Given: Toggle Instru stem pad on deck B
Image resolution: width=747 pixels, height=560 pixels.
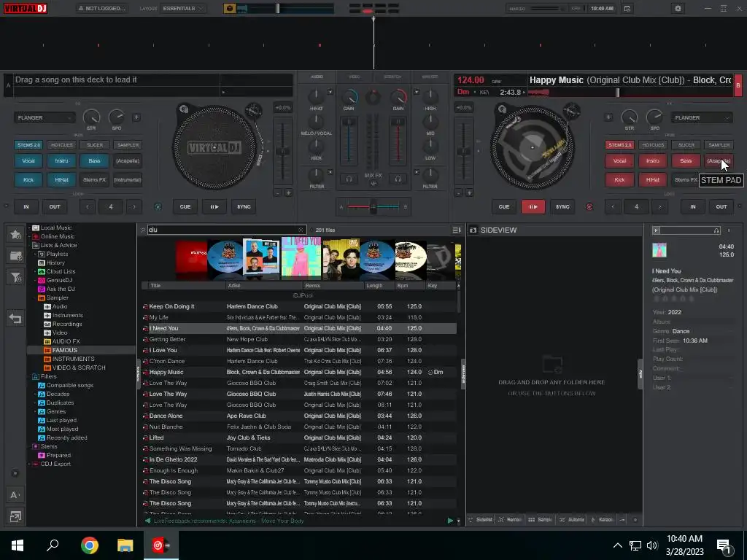Looking at the screenshot, I should (x=653, y=161).
